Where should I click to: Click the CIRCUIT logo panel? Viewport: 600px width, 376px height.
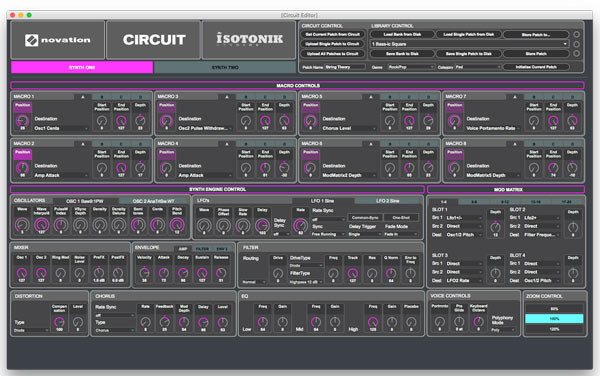coord(153,40)
